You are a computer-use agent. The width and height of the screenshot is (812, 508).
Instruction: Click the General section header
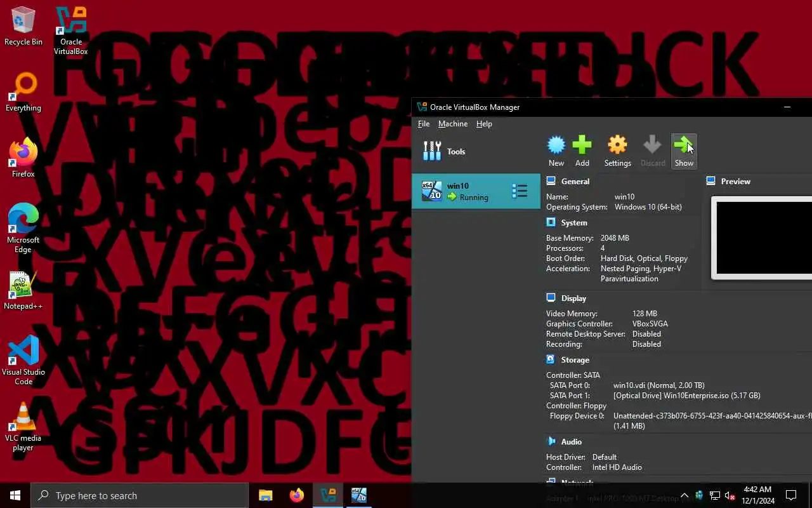[x=575, y=181]
